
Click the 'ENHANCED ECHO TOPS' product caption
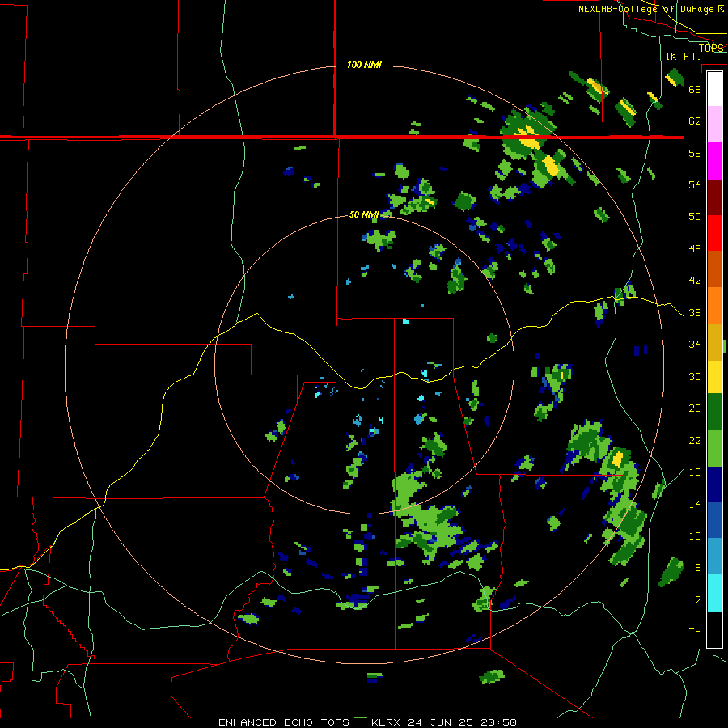pyautogui.click(x=284, y=722)
